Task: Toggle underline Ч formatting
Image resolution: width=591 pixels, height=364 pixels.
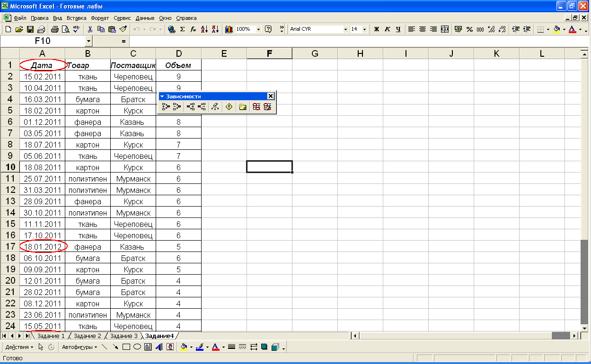Action: [x=398, y=29]
